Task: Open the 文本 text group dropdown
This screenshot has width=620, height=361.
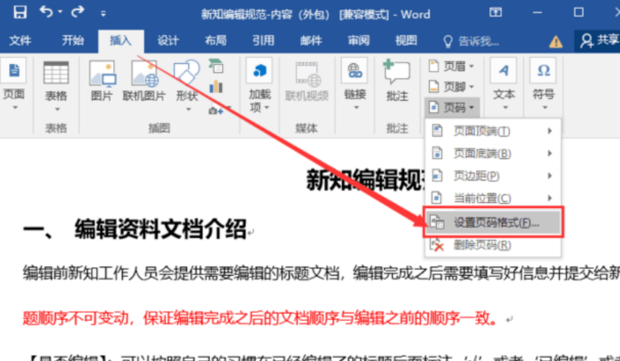Action: point(504,84)
